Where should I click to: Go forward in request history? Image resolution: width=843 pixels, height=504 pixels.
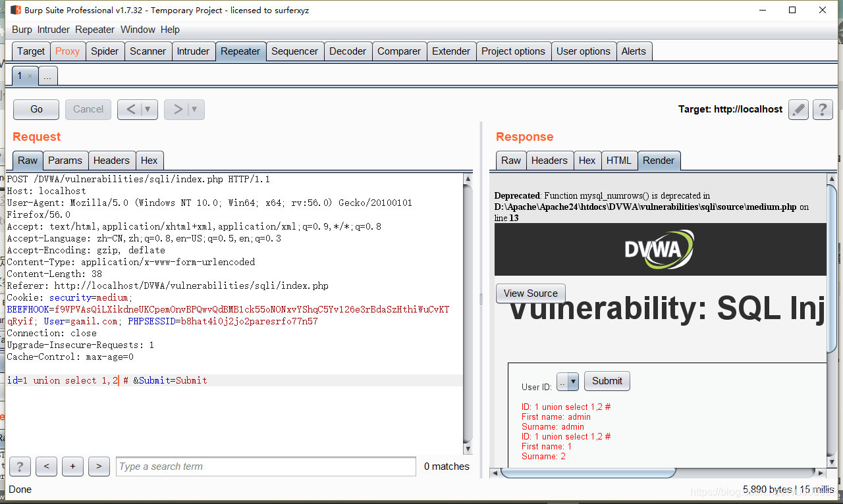click(x=177, y=109)
